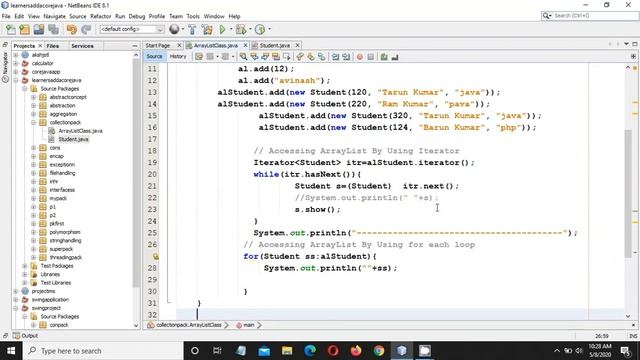Click the Save All toolbar icon

(53, 29)
